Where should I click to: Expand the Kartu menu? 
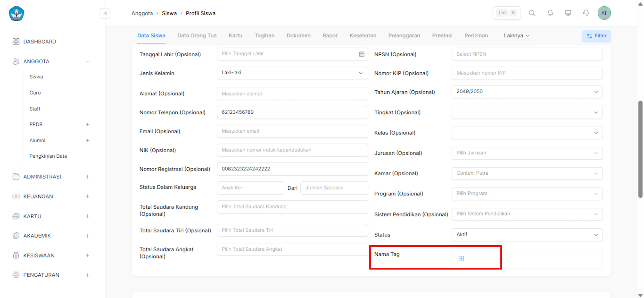pyautogui.click(x=88, y=216)
